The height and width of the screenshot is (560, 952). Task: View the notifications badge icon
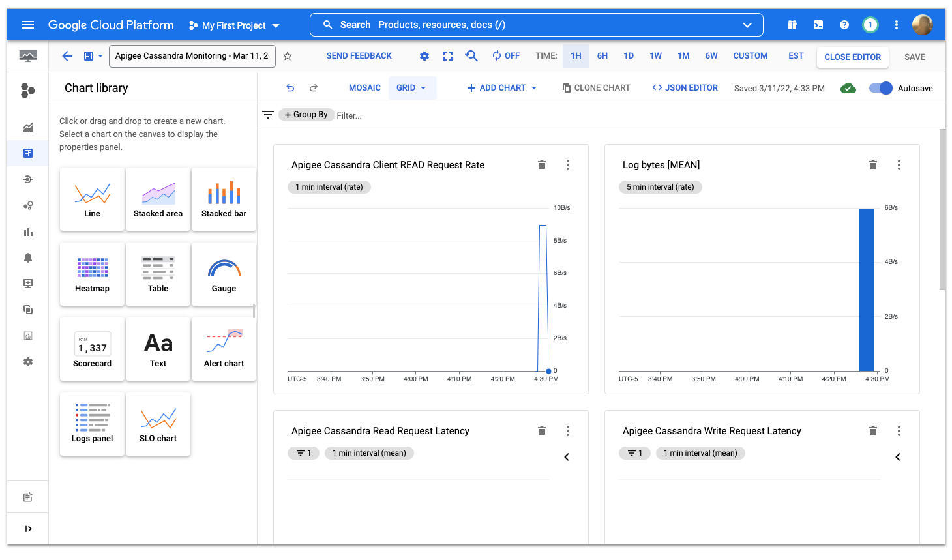tap(870, 25)
